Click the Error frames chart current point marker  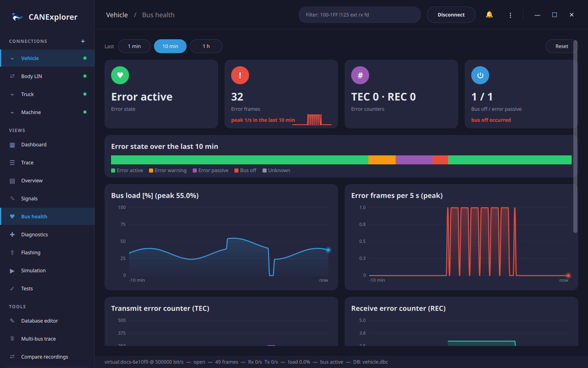point(568,276)
